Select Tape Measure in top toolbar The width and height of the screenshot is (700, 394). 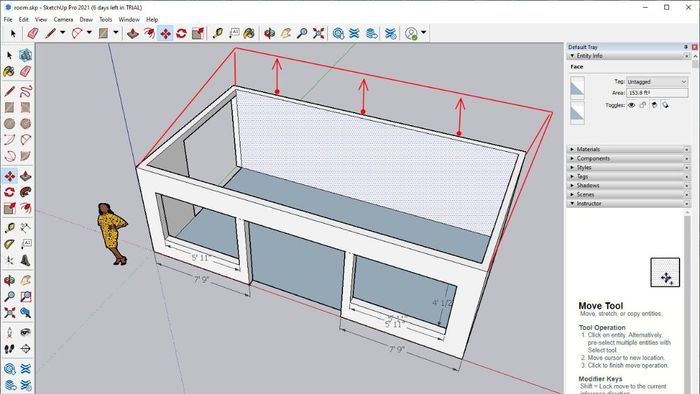tap(217, 33)
